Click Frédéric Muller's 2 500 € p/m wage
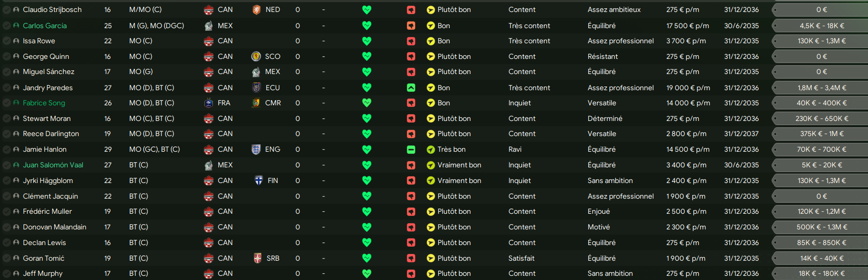 coord(686,212)
